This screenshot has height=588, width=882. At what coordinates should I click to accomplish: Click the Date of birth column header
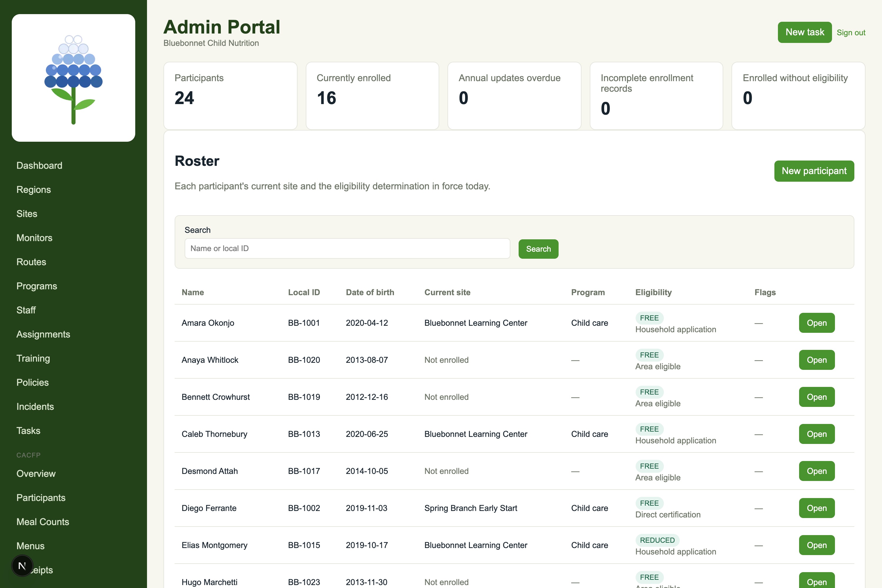[370, 293]
